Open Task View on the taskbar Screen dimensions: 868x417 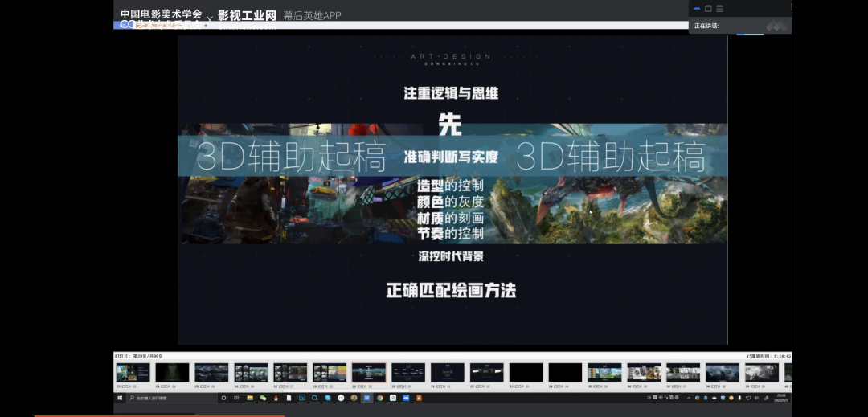[x=236, y=398]
